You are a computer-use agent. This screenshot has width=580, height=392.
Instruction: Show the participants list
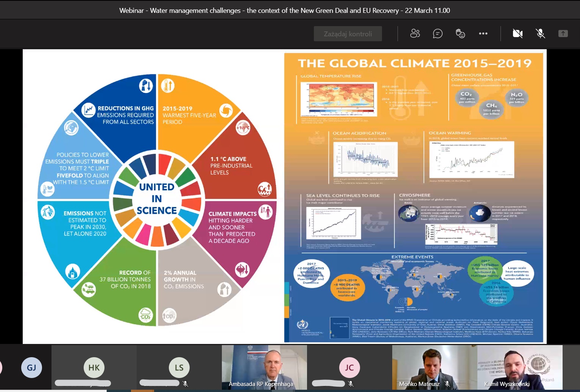[415, 34]
